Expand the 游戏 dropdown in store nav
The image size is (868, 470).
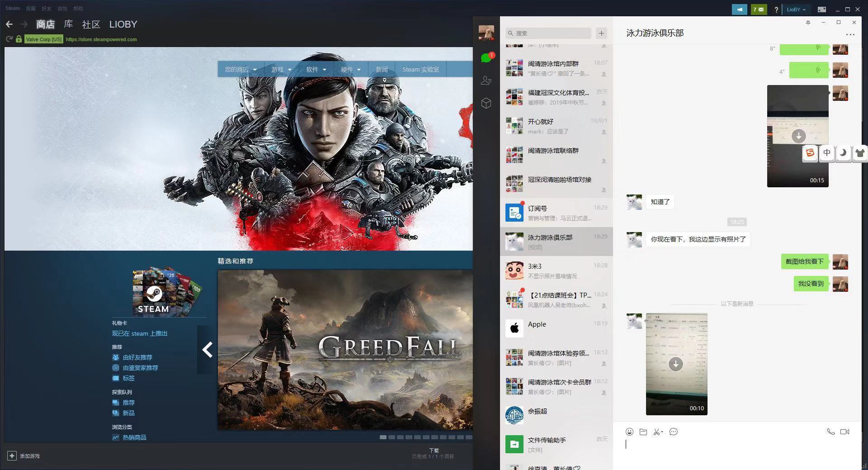click(x=281, y=69)
